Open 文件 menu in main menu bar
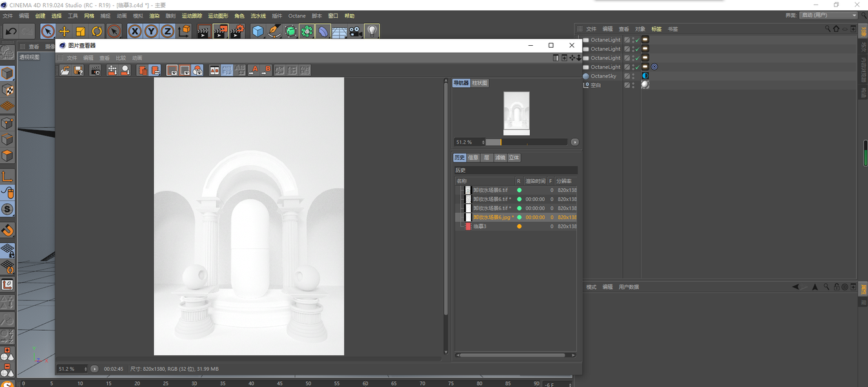868x387 pixels. click(x=8, y=15)
